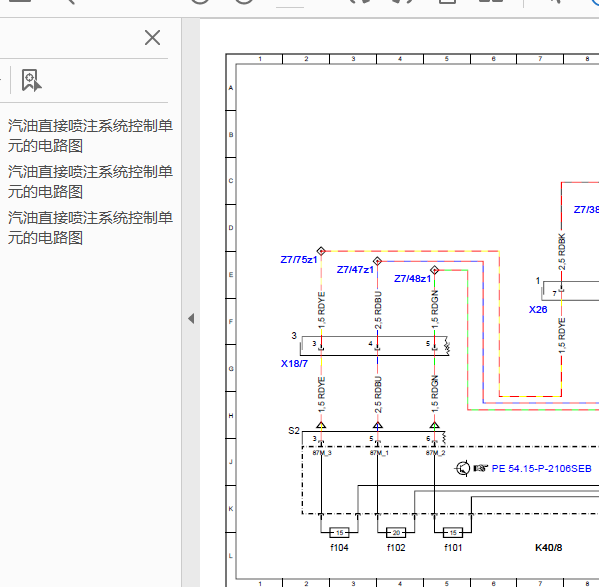Click the X18/7 connector label
Image resolution: width=599 pixels, height=587 pixels.
294,364
